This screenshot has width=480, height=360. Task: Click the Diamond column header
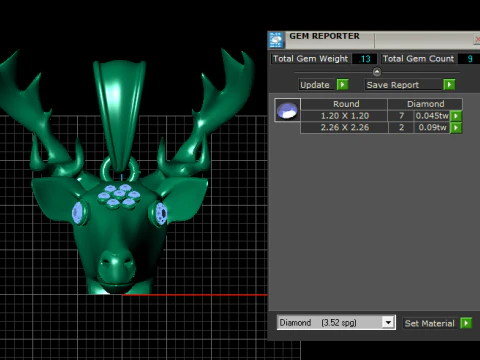coord(425,104)
